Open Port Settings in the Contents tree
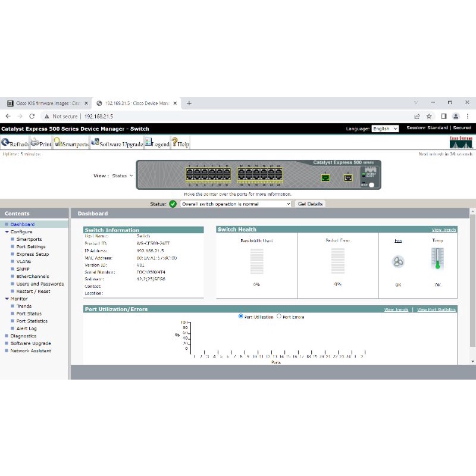The height and width of the screenshot is (476, 476). pyautogui.click(x=31, y=247)
